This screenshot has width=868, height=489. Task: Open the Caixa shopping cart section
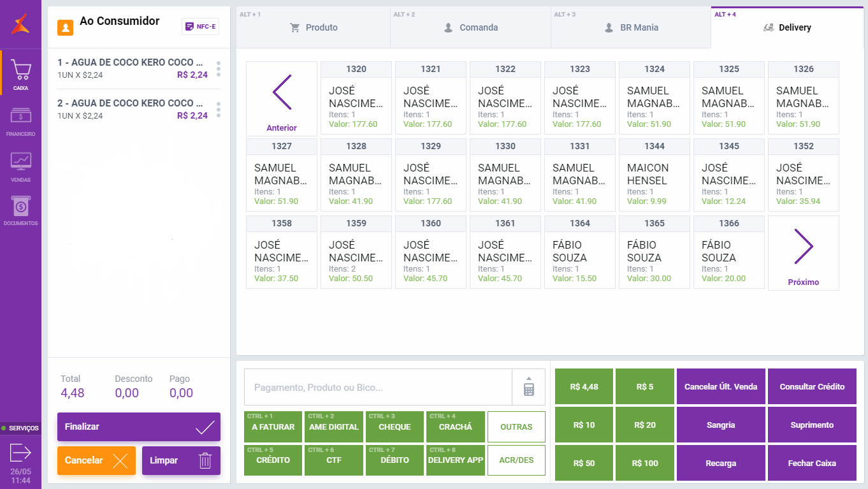click(20, 74)
